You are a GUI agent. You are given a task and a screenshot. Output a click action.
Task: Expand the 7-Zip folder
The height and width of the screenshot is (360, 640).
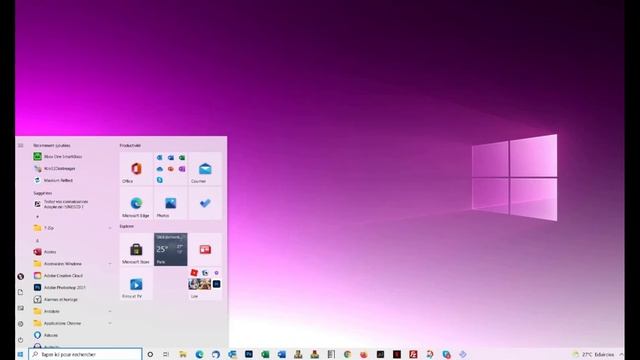pyautogui.click(x=73, y=228)
